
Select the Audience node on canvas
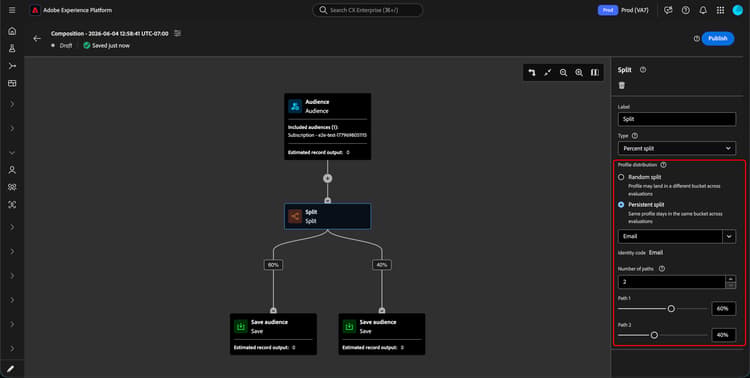click(327, 126)
